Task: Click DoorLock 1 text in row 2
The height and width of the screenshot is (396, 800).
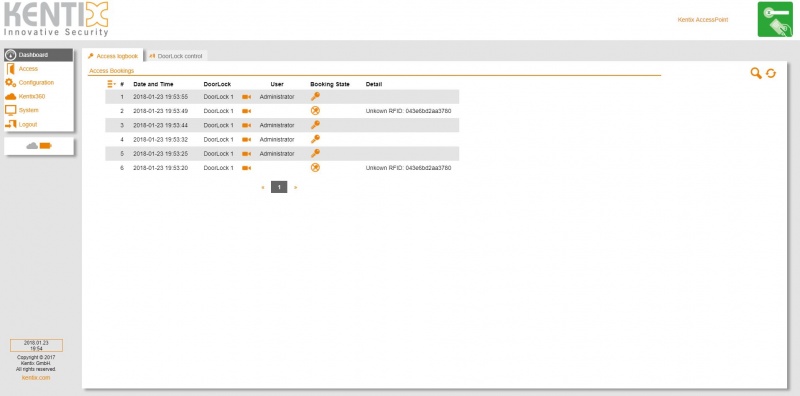Action: pyautogui.click(x=218, y=111)
